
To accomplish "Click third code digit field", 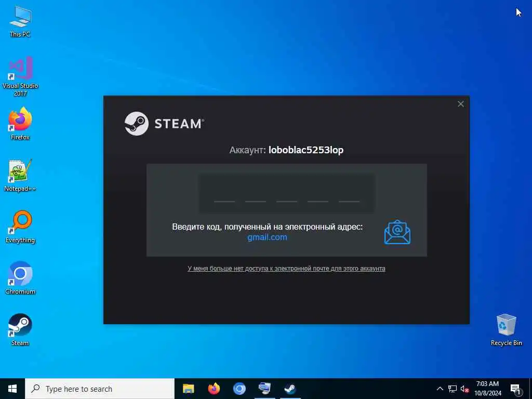I will [x=287, y=194].
